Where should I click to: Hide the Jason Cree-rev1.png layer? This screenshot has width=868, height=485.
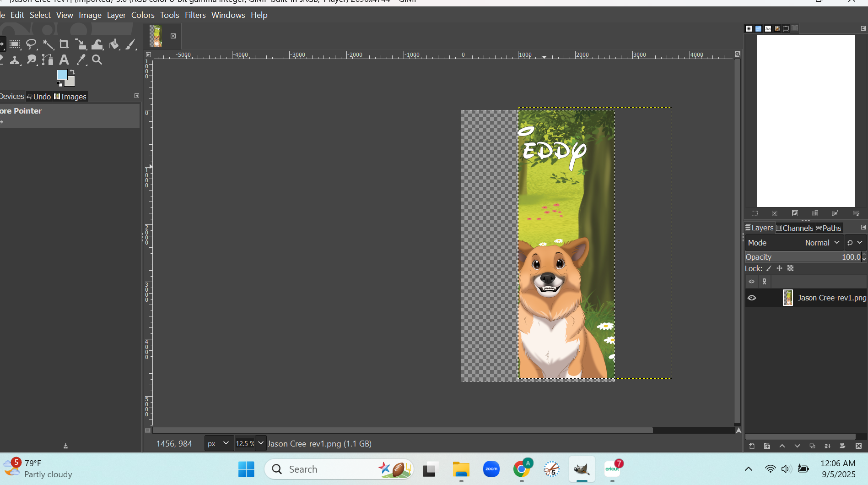pyautogui.click(x=752, y=298)
